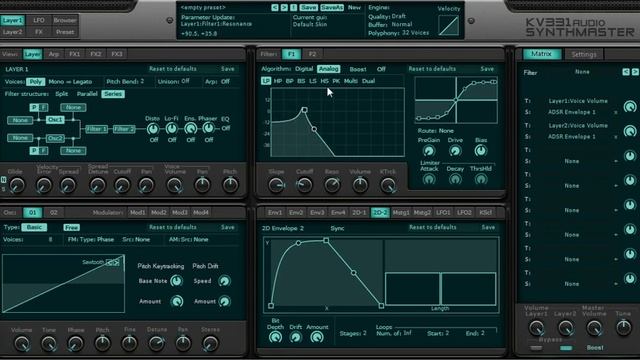Click the New preset button
640x360 pixels.
click(354, 7)
